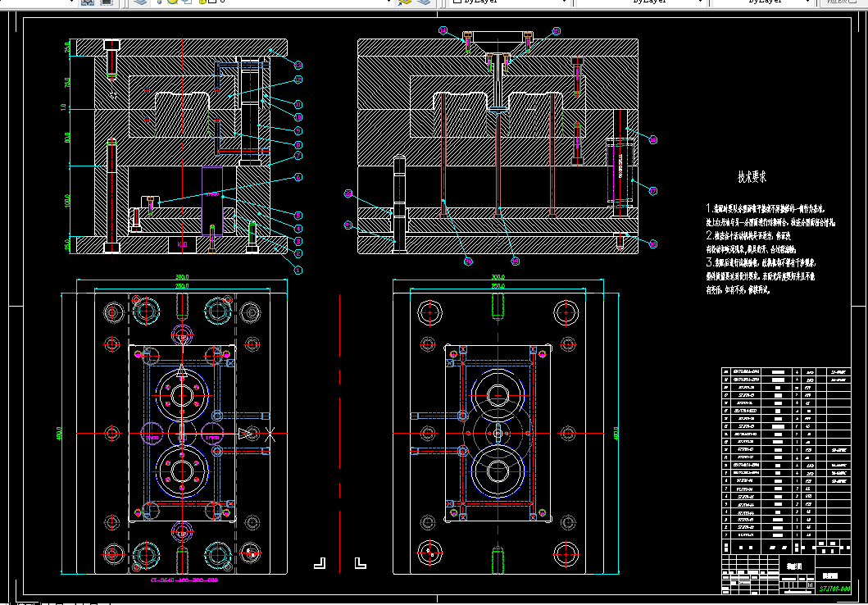Click the Layer Previous icon
The width and height of the screenshot is (868, 605).
(x=424, y=2)
